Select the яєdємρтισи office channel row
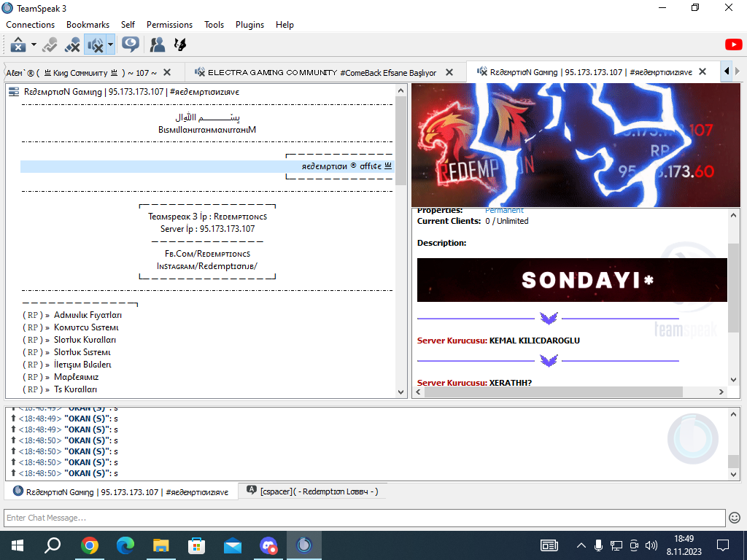This screenshot has width=747, height=560. click(x=206, y=166)
